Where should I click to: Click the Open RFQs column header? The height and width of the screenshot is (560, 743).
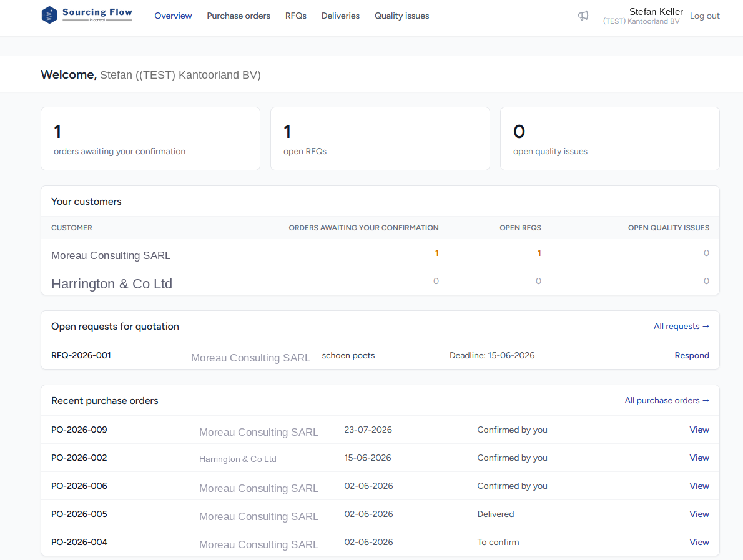click(x=520, y=228)
